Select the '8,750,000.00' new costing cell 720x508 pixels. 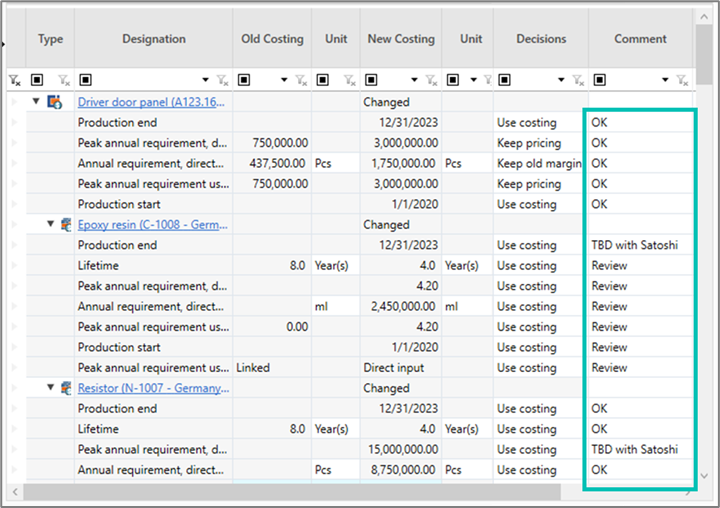point(401,470)
